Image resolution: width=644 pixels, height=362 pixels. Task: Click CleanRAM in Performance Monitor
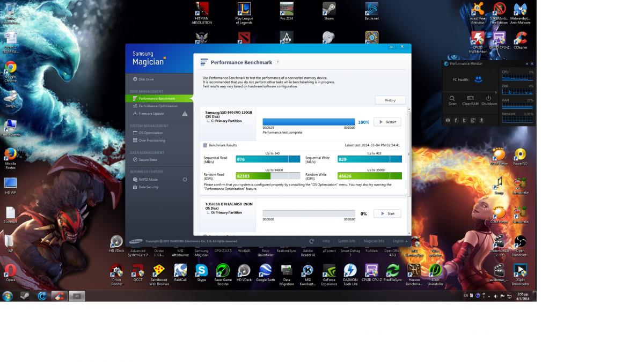coord(470,100)
